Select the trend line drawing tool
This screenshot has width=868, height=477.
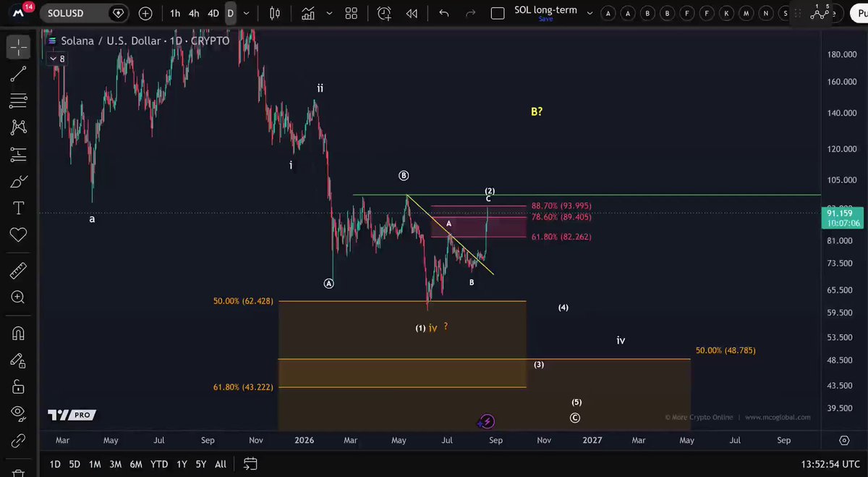[18, 73]
